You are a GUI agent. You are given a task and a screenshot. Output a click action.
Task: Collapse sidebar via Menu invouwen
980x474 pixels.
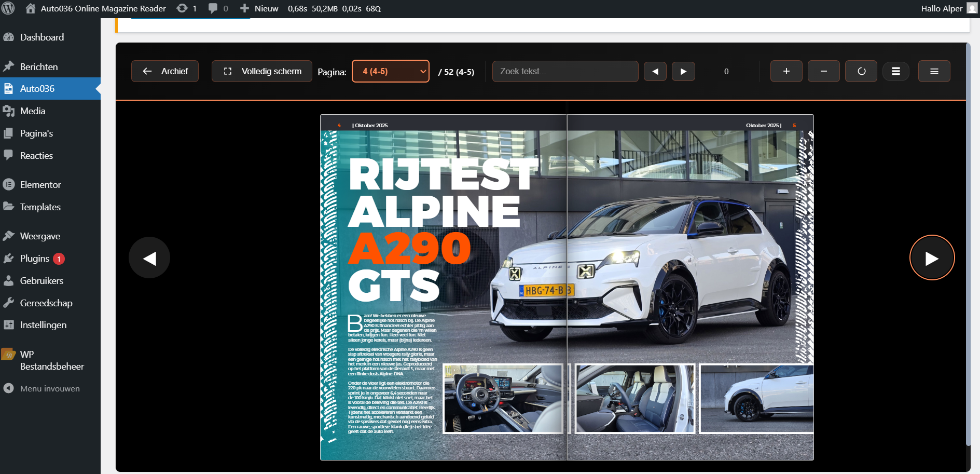(x=49, y=388)
